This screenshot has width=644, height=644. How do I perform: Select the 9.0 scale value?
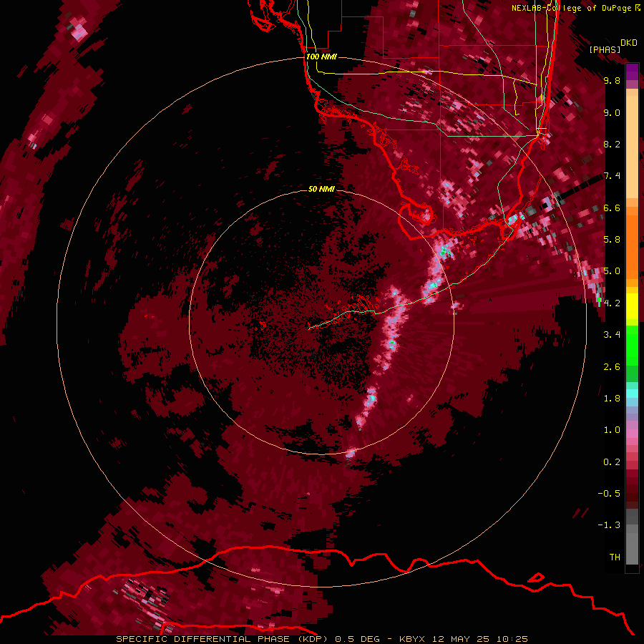pos(612,112)
